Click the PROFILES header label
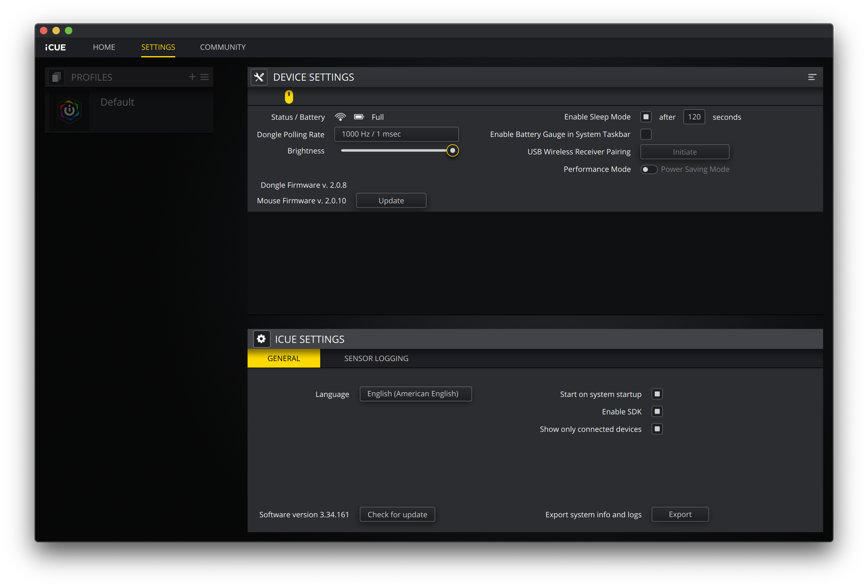This screenshot has width=868, height=588. tap(91, 77)
